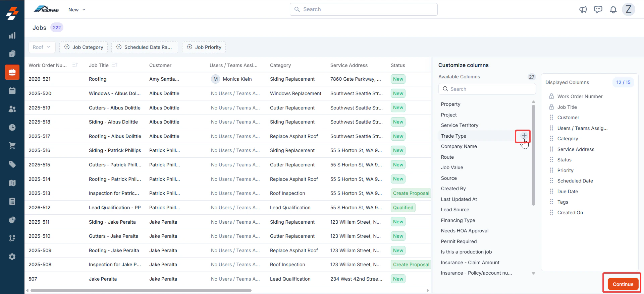This screenshot has width=644, height=294.
Task: Open the settings gear sidebar icon
Action: pos(12,256)
